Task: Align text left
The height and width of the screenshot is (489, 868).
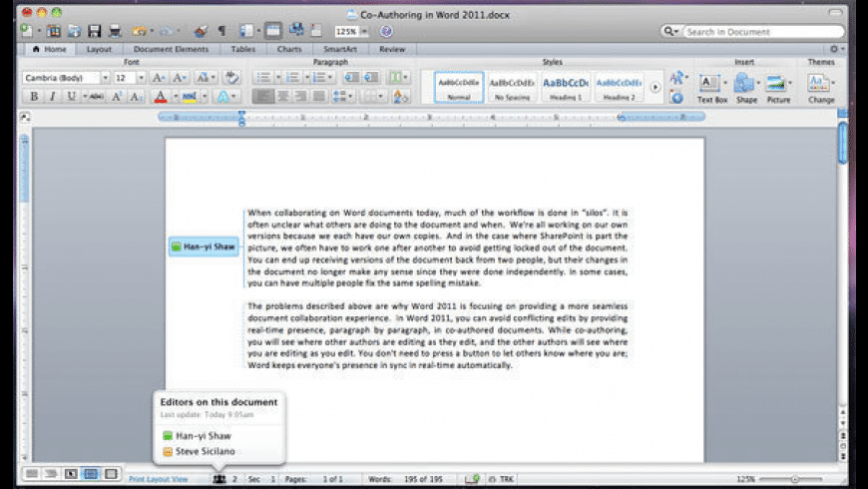Action: (263, 97)
